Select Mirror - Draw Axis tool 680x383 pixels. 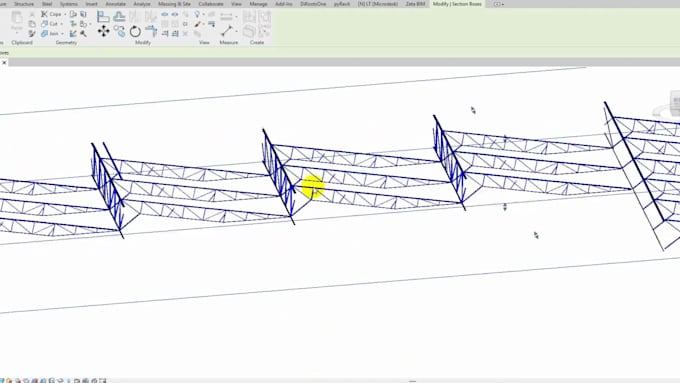coord(150,16)
